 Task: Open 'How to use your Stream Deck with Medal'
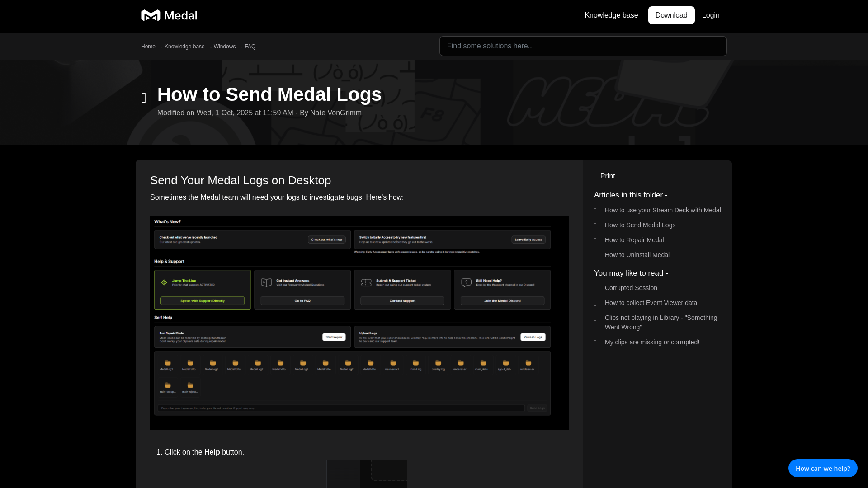[663, 210]
